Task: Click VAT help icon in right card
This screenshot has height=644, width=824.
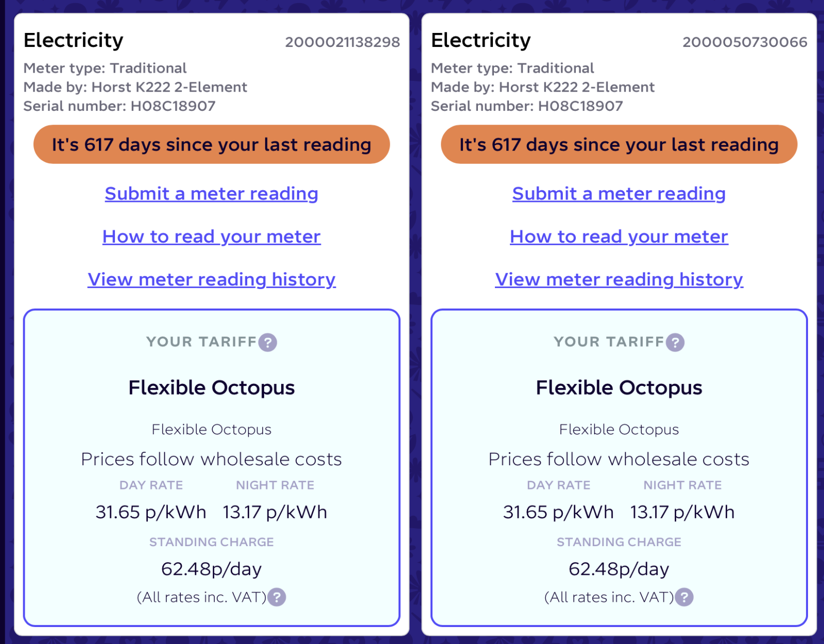Action: pyautogui.click(x=684, y=597)
